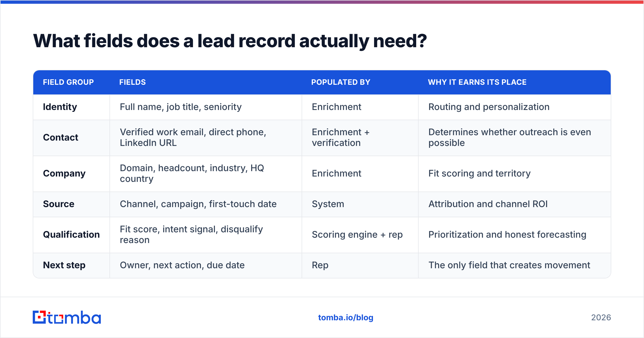
Task: Click the heading "What fields does a lead record actually need?"
Action: (x=230, y=41)
